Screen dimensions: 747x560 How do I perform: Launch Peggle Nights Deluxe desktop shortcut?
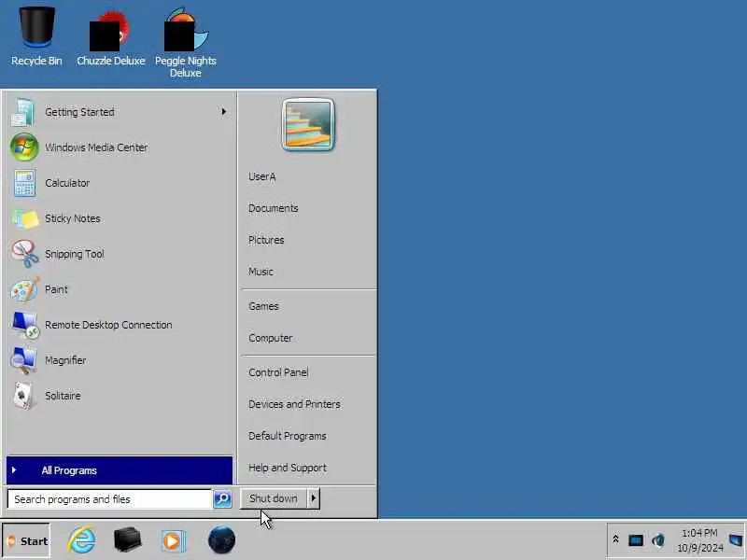click(185, 43)
